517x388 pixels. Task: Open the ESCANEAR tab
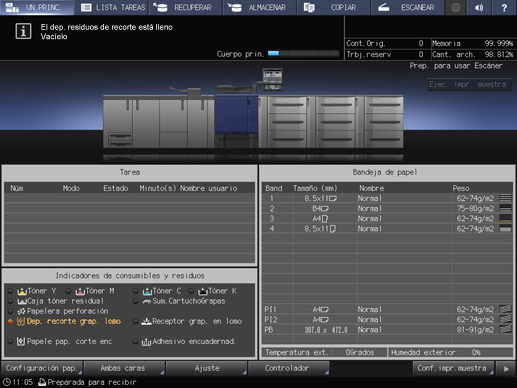(407, 7)
